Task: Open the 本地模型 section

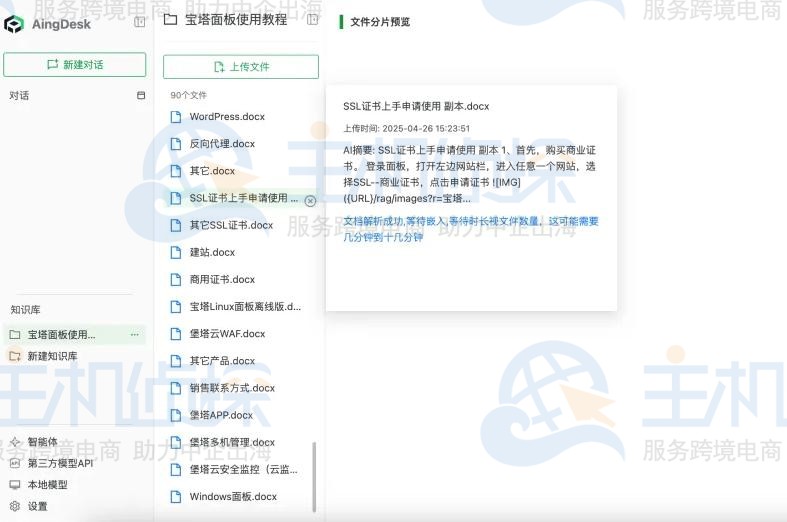Action: [47, 485]
